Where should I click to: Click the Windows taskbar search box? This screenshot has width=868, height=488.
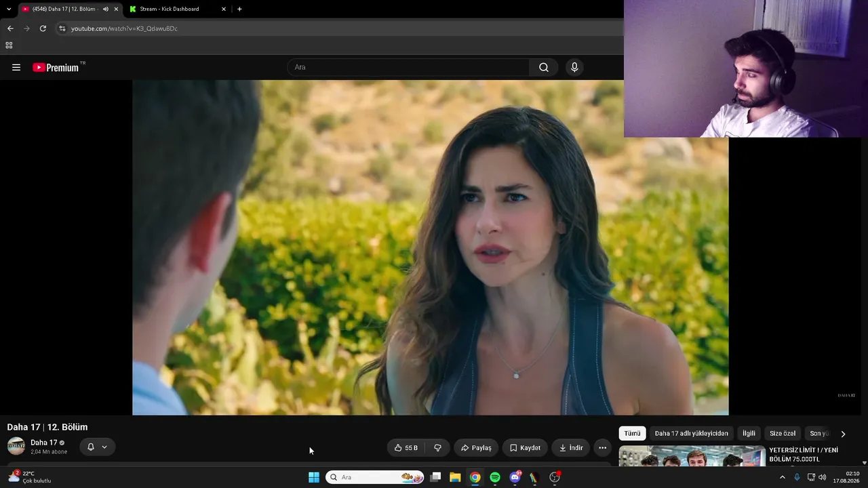(x=375, y=477)
